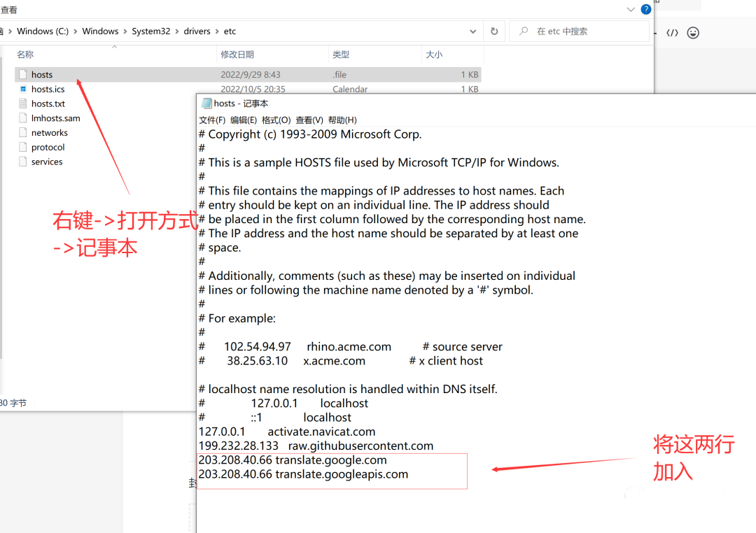The image size is (756, 533).
Task: Click the refresh button beside the address bar
Action: [494, 31]
